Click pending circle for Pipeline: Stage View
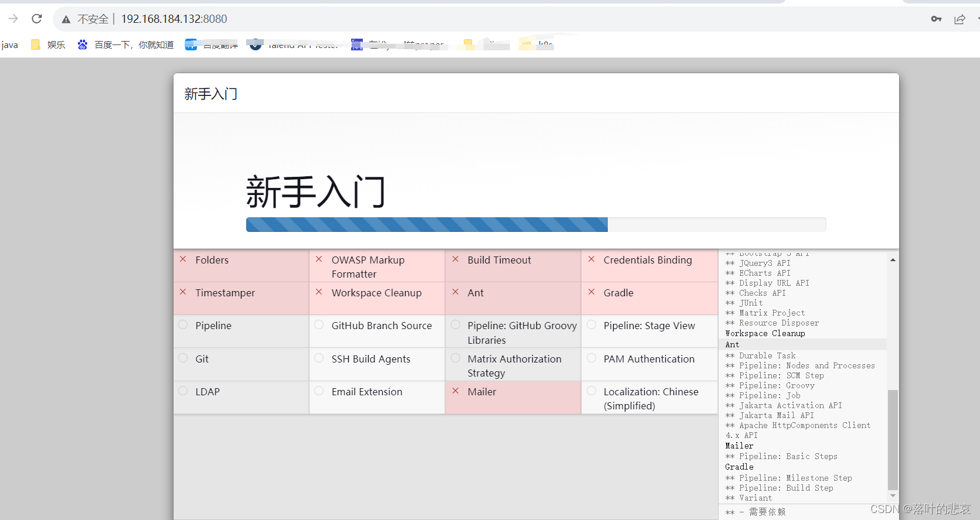Viewport: 980px width, 520px height. (x=591, y=324)
